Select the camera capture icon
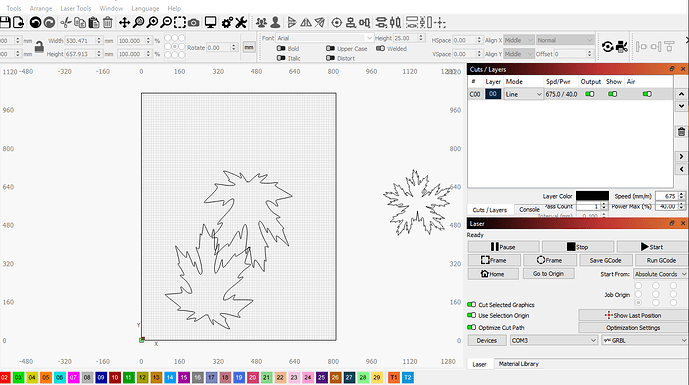Viewport: 689px width, 385px height. 194,22
